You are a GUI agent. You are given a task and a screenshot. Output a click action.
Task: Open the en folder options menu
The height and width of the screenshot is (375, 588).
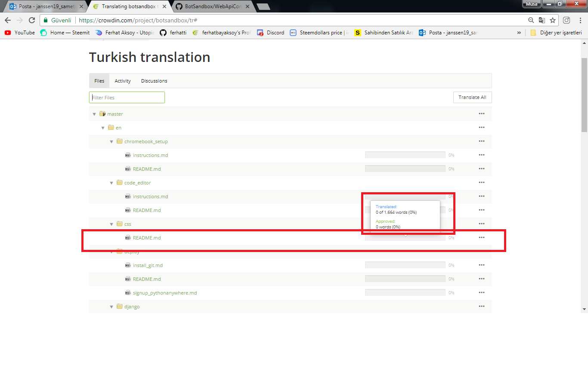(482, 127)
